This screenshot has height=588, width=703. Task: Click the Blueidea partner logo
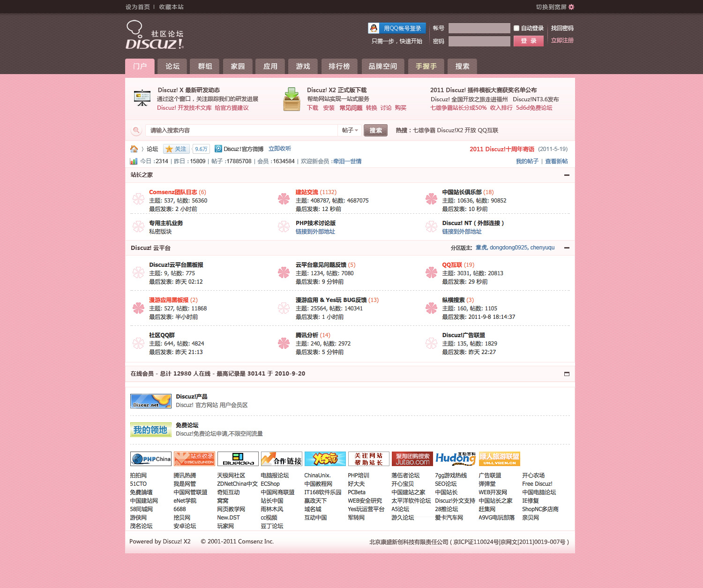(238, 459)
